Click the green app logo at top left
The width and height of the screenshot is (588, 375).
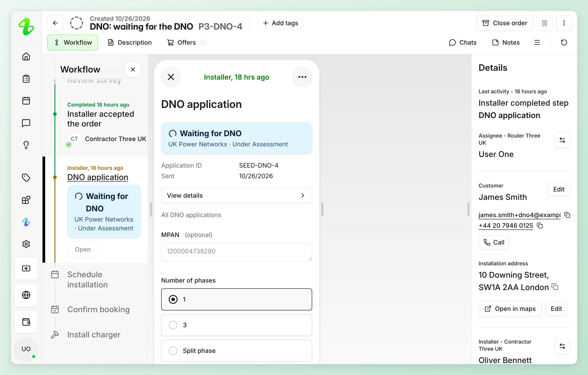tap(26, 26)
